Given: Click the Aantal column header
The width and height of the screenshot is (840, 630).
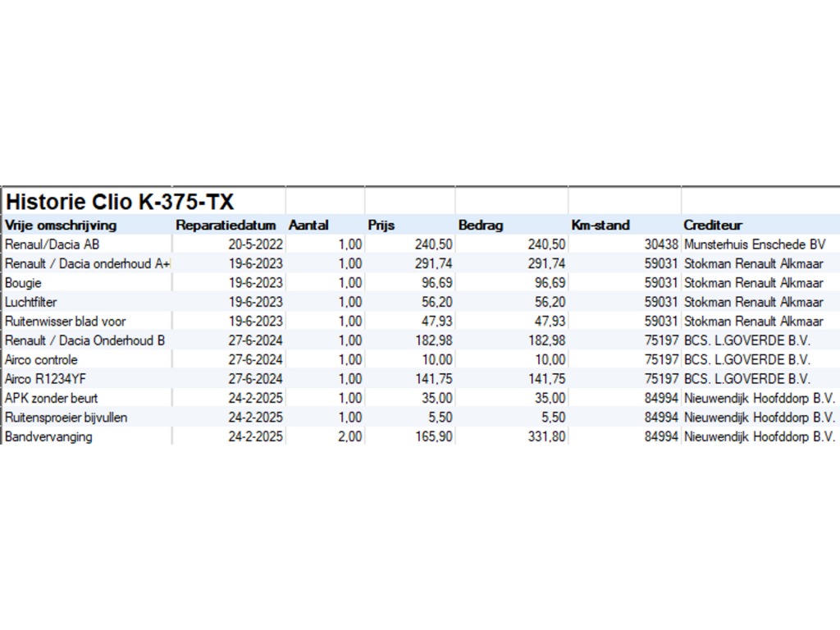Looking at the screenshot, I should (x=308, y=225).
